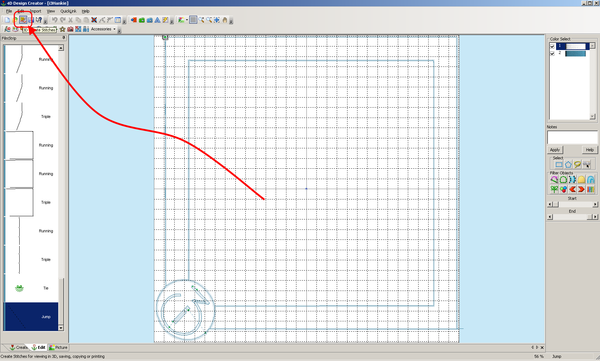
Task: Select the box select tool
Action: tap(559, 165)
